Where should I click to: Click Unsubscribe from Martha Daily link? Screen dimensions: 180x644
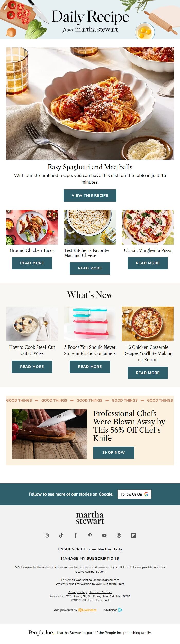click(x=90, y=549)
